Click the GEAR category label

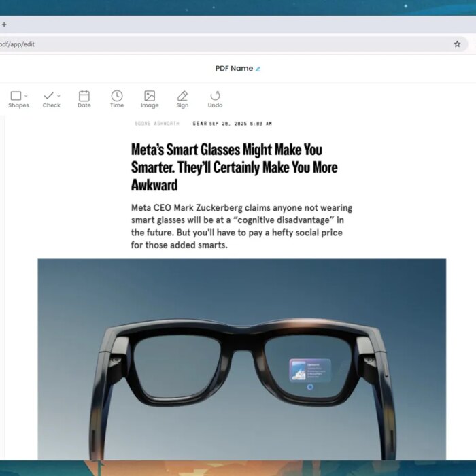pos(200,124)
